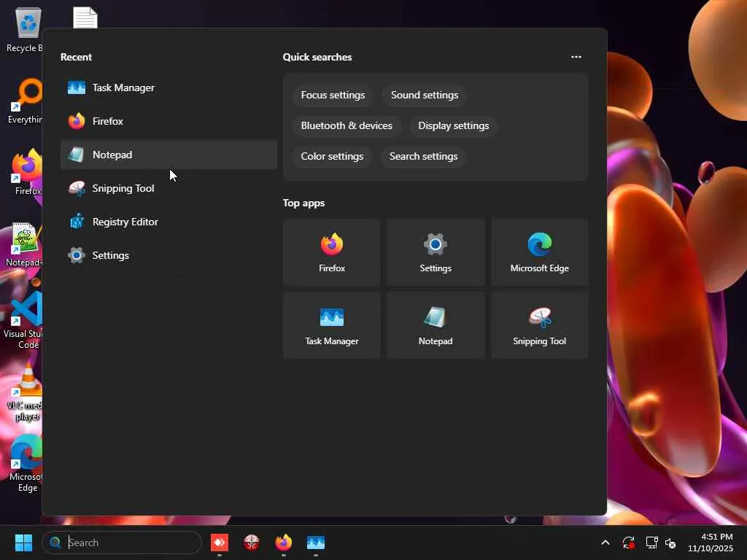Open Registry Editor from Recent list

169,222
